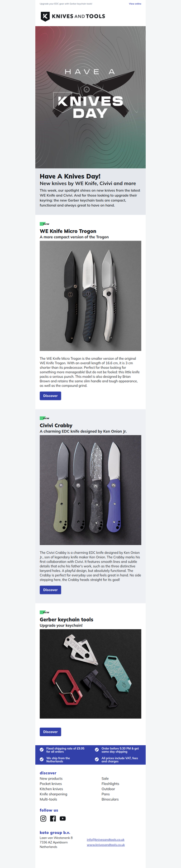The height and width of the screenshot is (868, 181).
Task: Open the www.knivesandtools.co.uk website link
Action: click(x=106, y=845)
